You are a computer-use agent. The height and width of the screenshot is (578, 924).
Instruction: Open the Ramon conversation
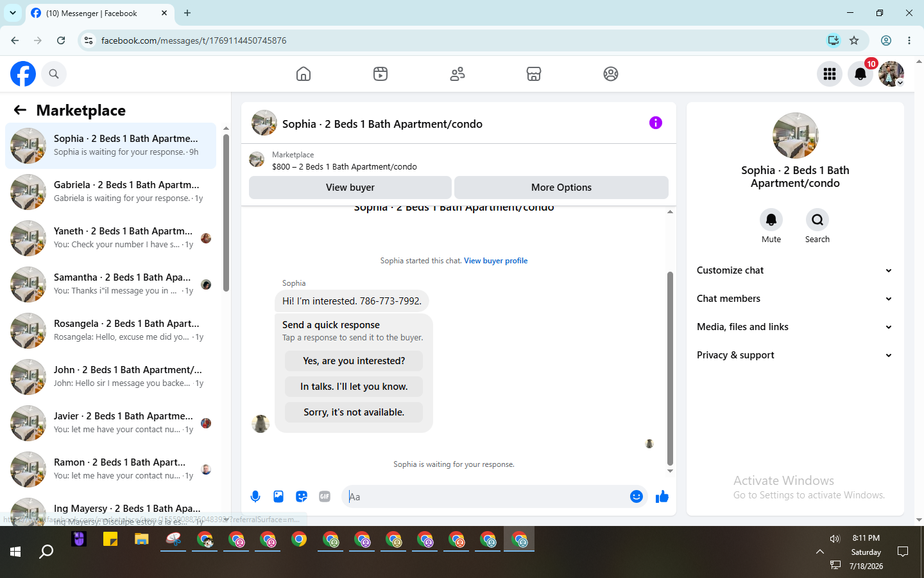tap(110, 469)
